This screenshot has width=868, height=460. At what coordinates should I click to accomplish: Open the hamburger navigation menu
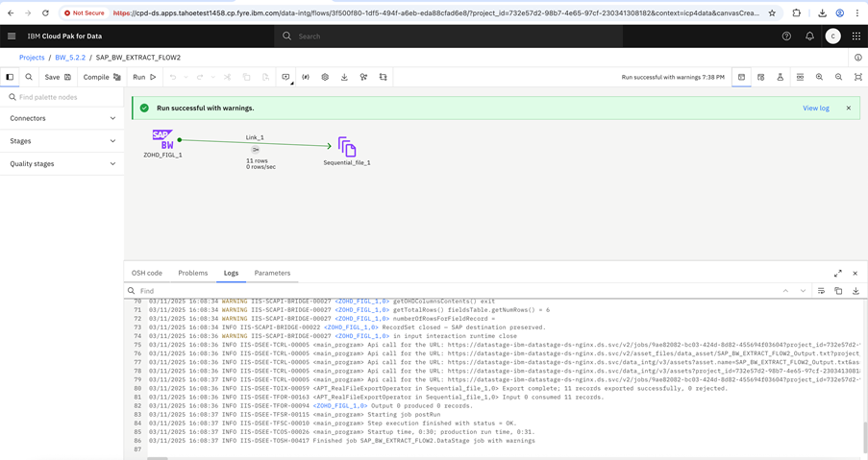pyautogui.click(x=12, y=36)
